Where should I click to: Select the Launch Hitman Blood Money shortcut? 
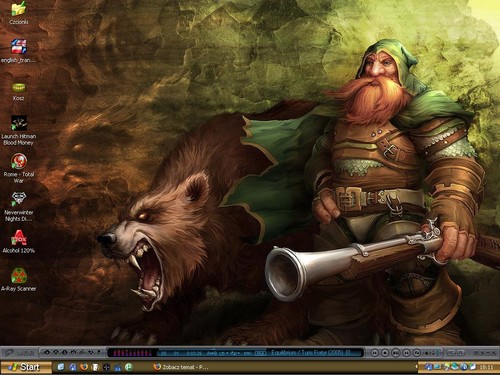[19, 130]
